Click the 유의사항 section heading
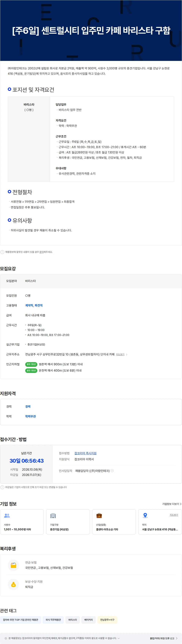Screen dimensions: 182x644 [22, 220]
